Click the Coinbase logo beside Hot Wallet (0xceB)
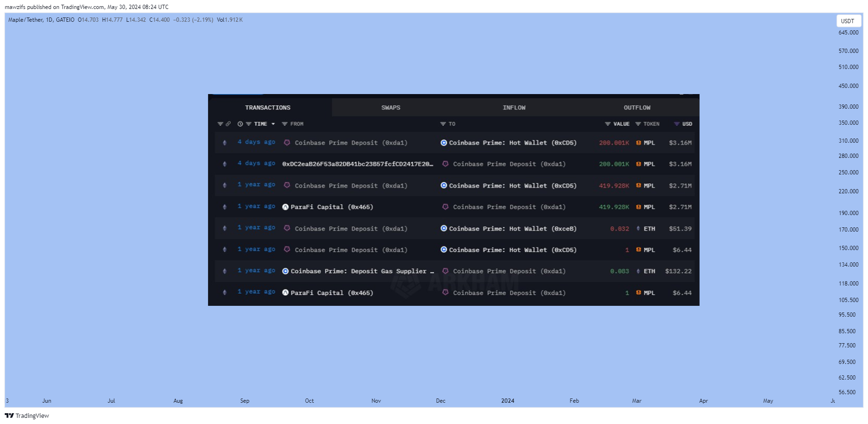The width and height of the screenshot is (868, 424). click(444, 228)
